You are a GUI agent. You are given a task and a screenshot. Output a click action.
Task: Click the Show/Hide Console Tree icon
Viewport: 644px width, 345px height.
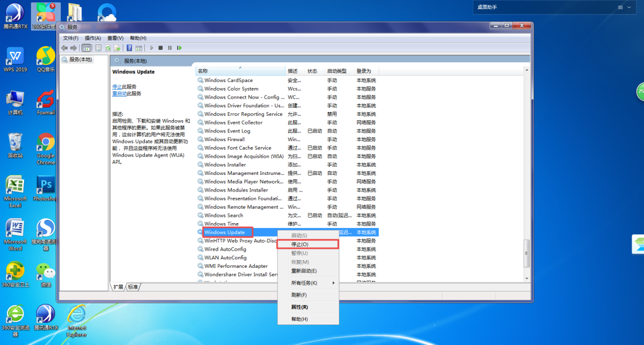[x=86, y=48]
